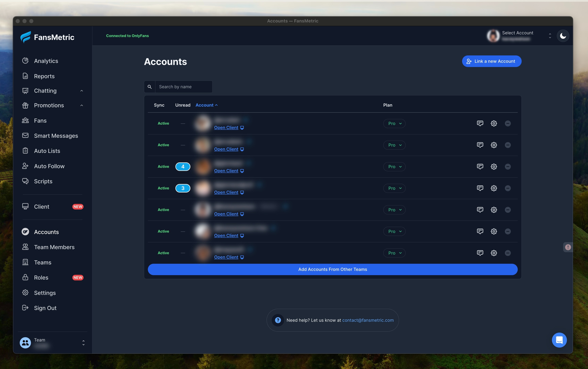Click the Scripts chat bubbles icon
This screenshot has width=588, height=369.
(x=25, y=181)
